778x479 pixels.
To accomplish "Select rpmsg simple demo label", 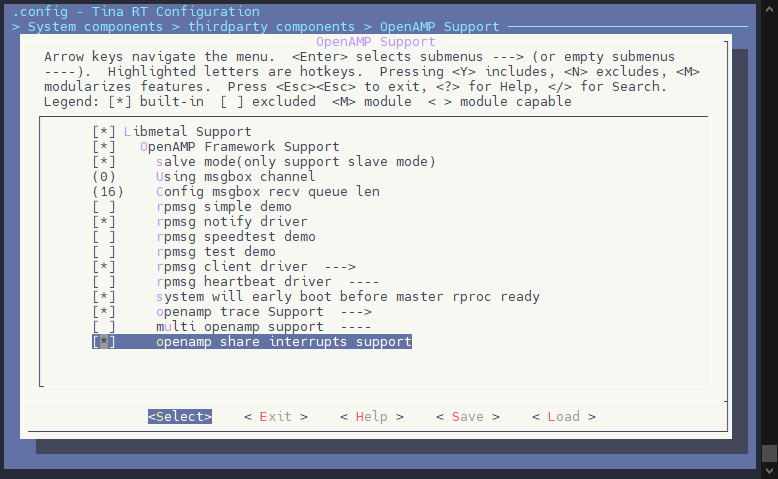I will [x=224, y=206].
